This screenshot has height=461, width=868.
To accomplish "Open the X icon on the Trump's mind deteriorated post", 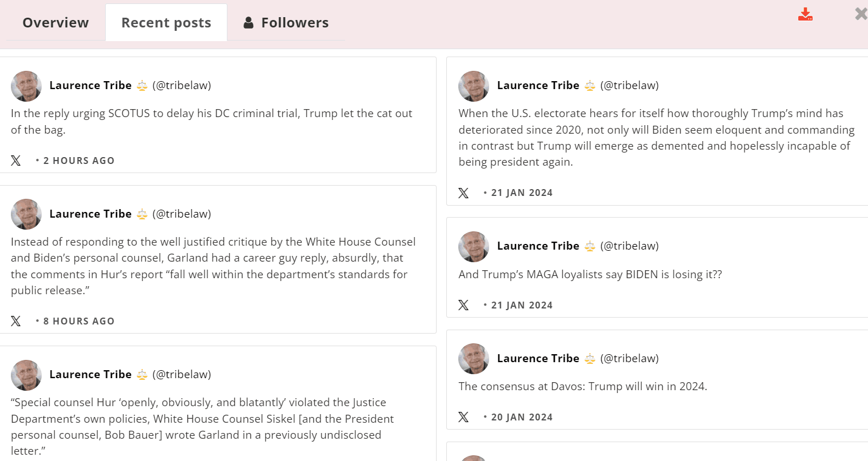I will coord(463,193).
